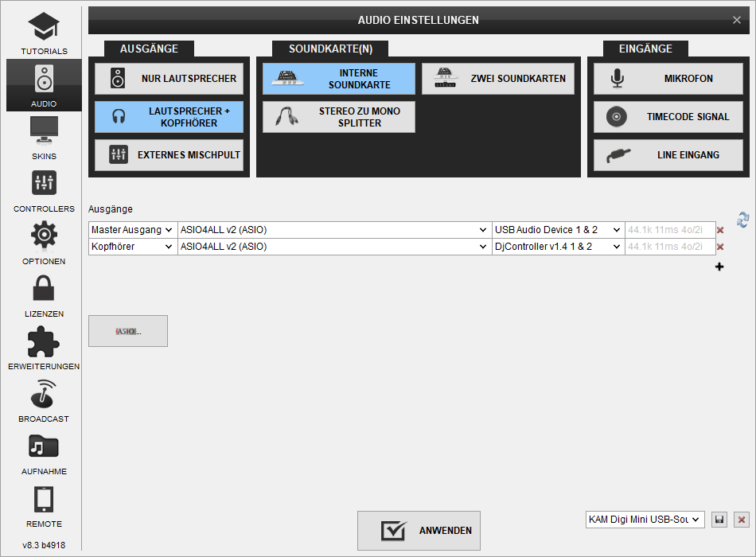The height and width of the screenshot is (557, 756).
Task: Open the ASIO settings button
Action: point(128,331)
